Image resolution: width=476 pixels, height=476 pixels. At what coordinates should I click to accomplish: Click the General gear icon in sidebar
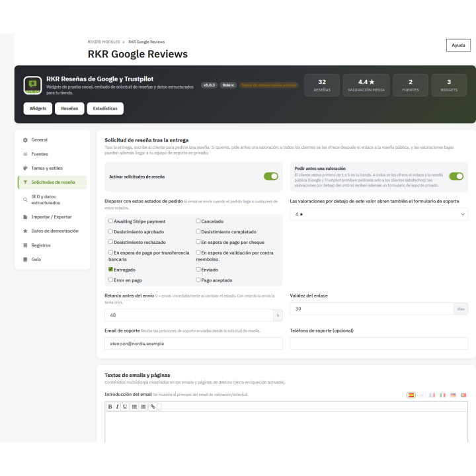25,140
